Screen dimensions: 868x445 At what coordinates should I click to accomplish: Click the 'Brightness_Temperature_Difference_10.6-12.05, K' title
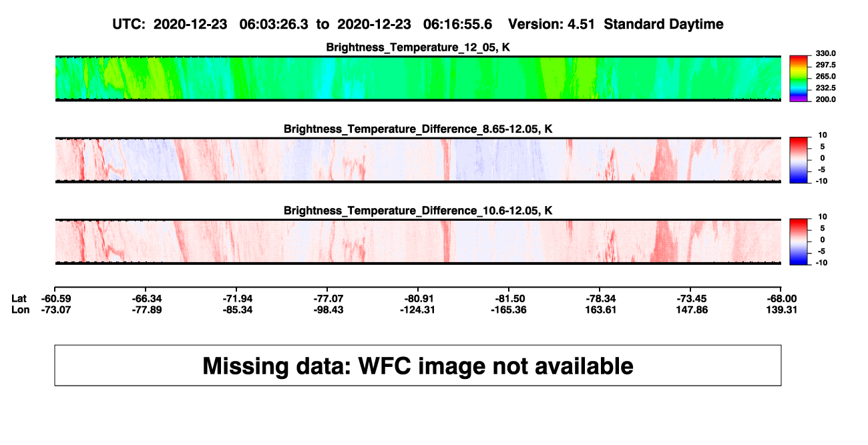click(418, 210)
